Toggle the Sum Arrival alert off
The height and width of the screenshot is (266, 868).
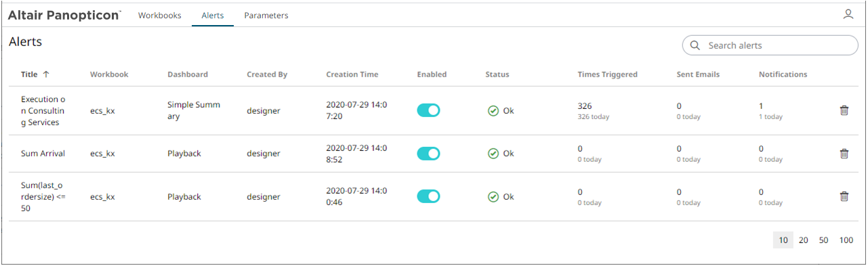(428, 154)
